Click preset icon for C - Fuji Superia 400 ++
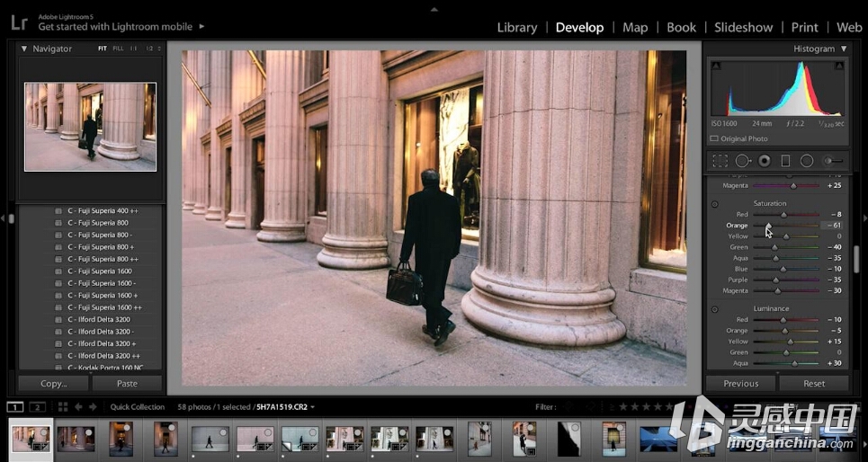 point(58,211)
